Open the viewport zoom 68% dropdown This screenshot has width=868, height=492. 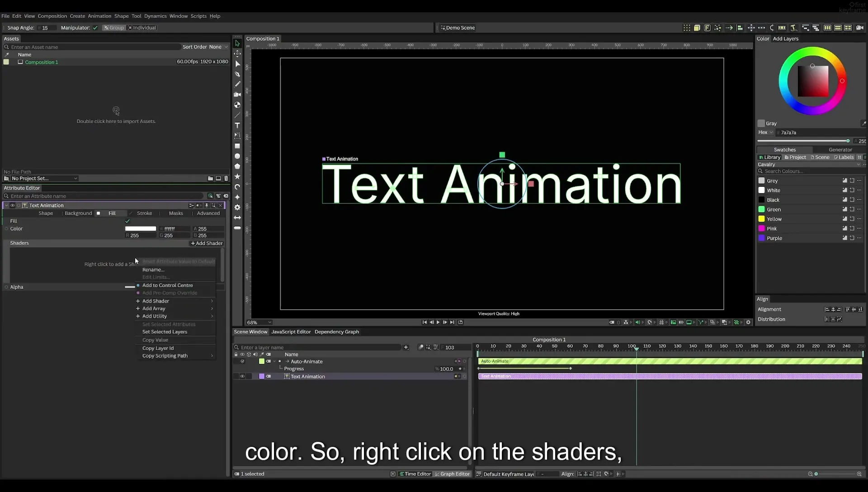(259, 322)
